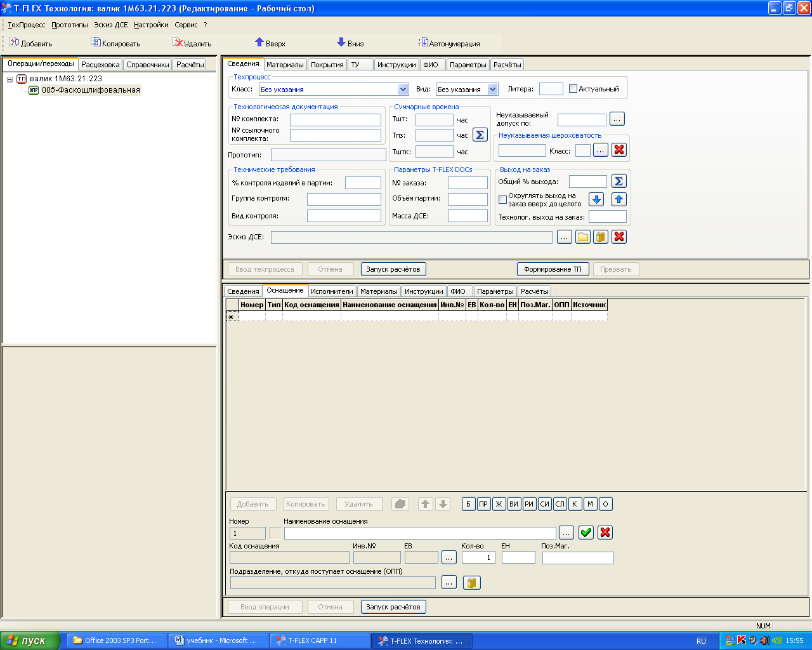The height and width of the screenshot is (650, 812).
Task: Open the Прототипы menu
Action: [70, 25]
